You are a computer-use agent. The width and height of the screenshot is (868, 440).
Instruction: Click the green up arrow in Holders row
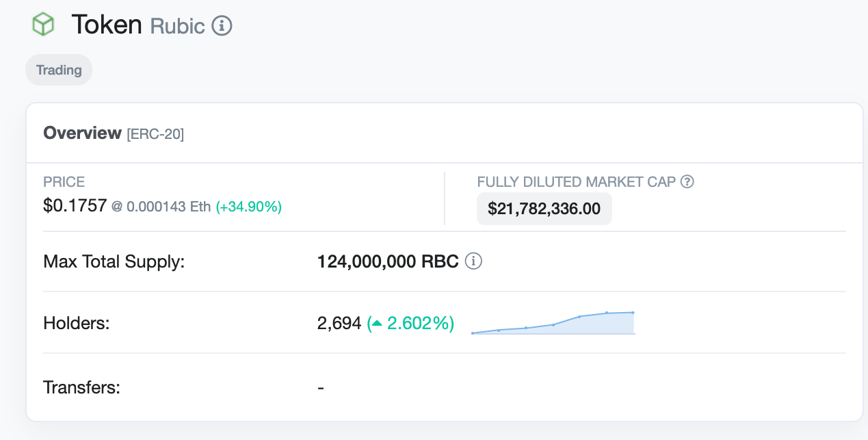pos(377,323)
